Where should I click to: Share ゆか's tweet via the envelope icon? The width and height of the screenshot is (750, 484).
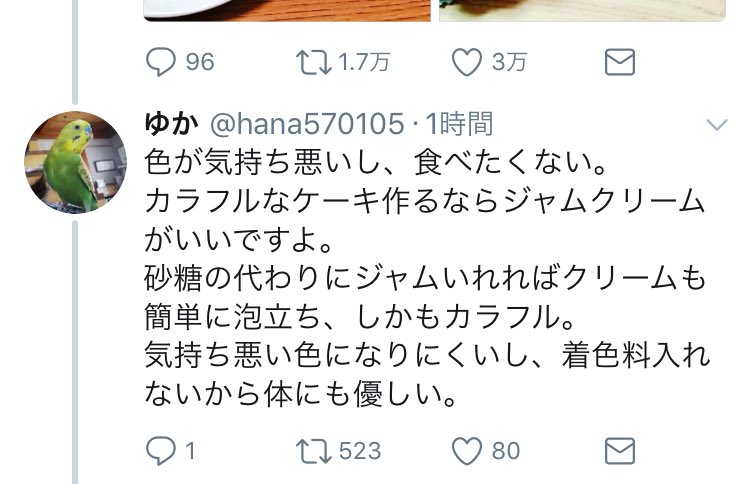pos(619,451)
